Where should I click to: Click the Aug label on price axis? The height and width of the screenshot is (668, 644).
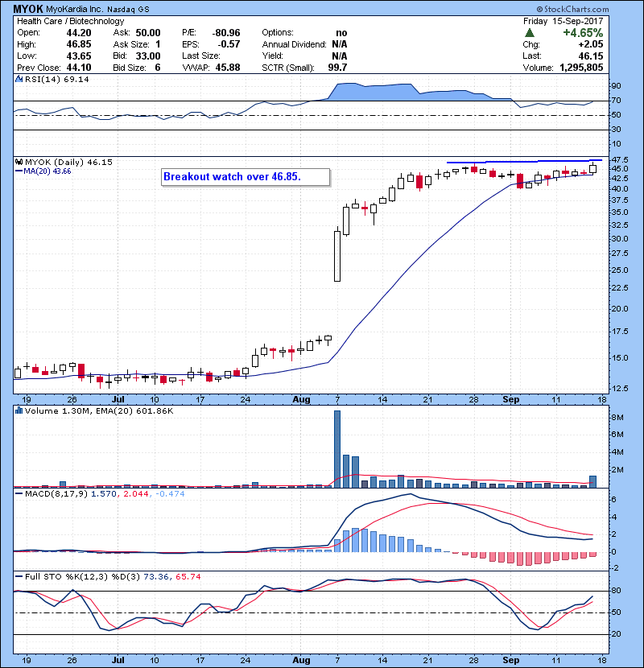tap(301, 400)
